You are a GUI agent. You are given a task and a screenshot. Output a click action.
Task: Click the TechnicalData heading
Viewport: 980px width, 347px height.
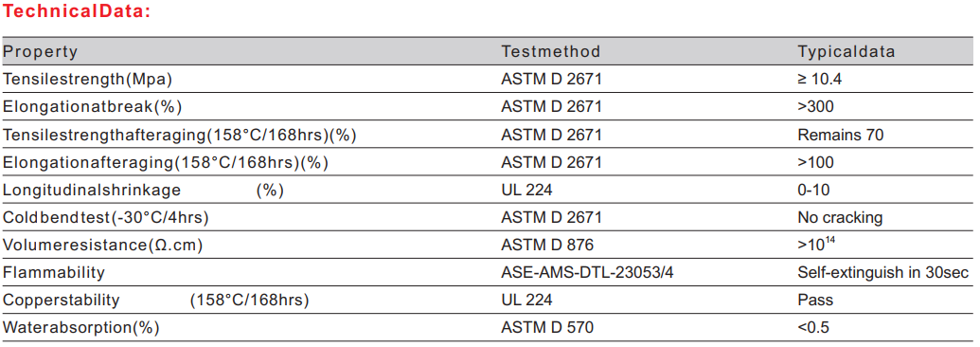click(79, 12)
